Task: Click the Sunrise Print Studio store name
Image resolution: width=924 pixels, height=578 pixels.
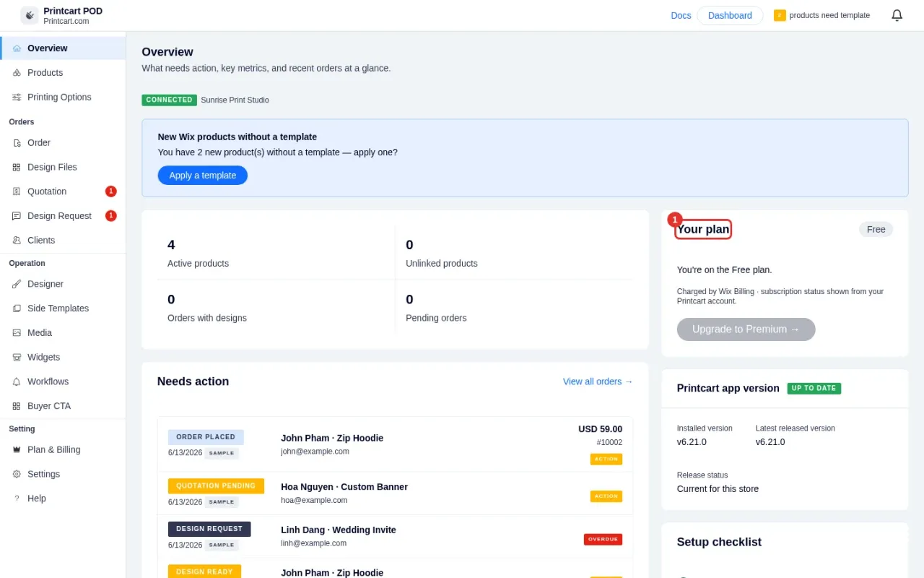Action: click(235, 100)
